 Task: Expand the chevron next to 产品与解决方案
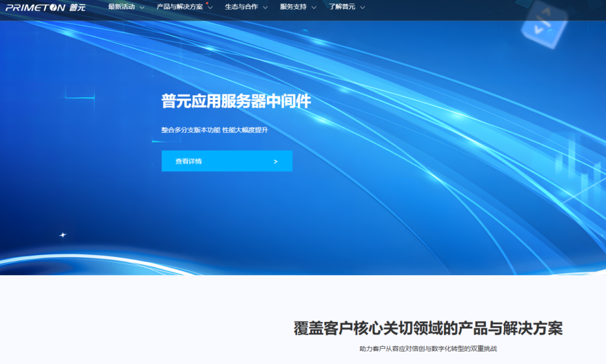pos(210,8)
